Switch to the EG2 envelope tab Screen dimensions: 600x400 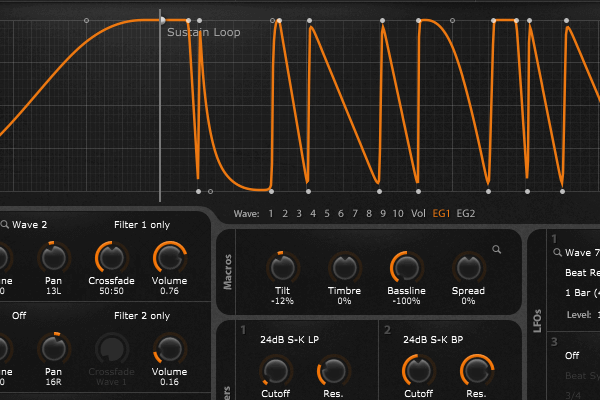[466, 214]
